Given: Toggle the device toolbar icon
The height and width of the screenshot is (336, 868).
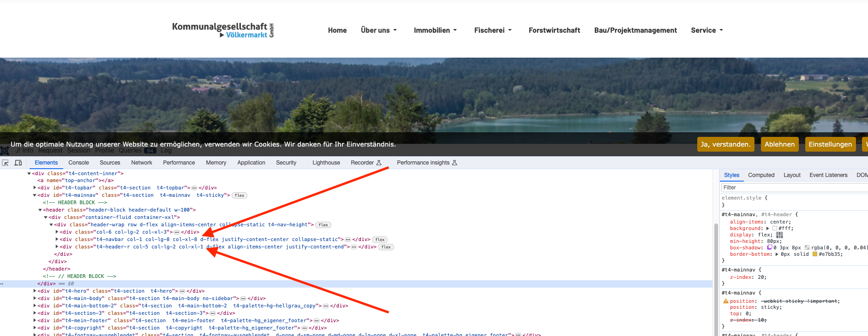Looking at the screenshot, I should [x=18, y=163].
